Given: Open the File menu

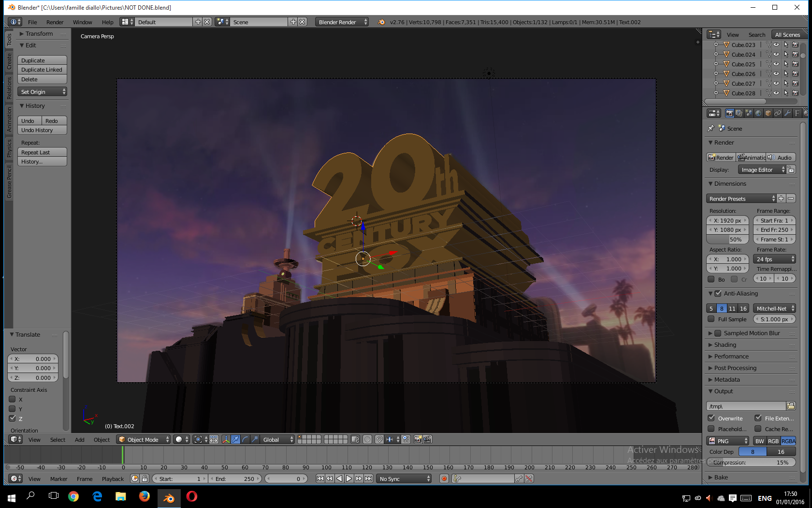Looking at the screenshot, I should 32,22.
